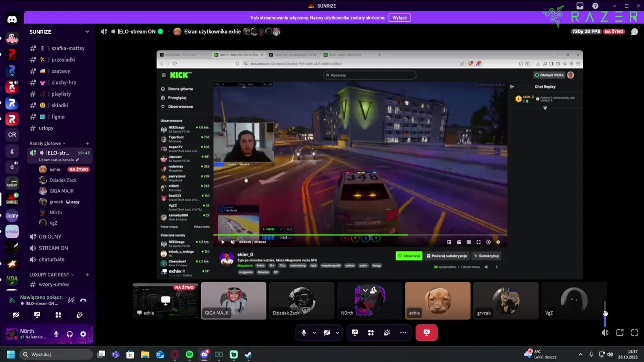Image resolution: width=644 pixels, height=362 pixels.
Task: Open the CR server icon
Action: click(x=12, y=135)
